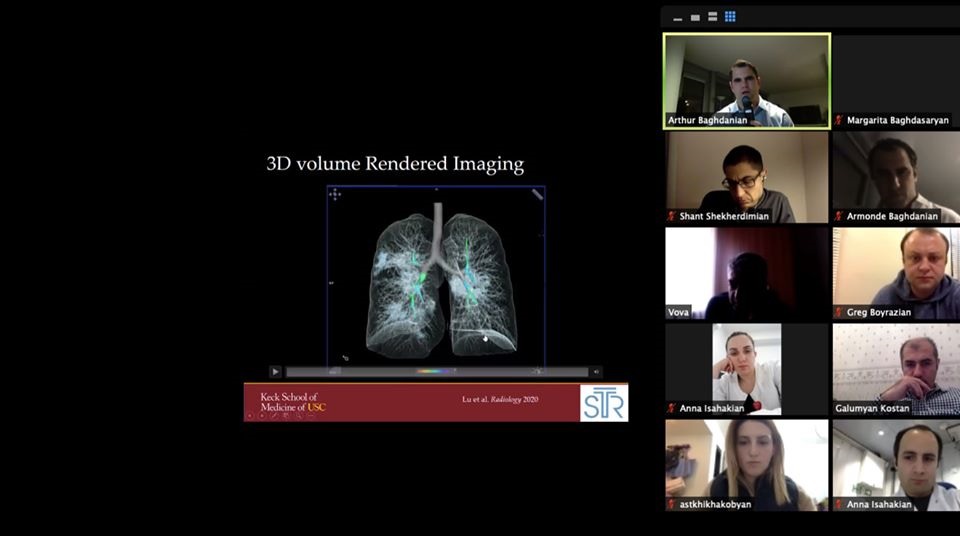Select the single thumbnail view icon
Screen dimensions: 960x536
[695, 17]
